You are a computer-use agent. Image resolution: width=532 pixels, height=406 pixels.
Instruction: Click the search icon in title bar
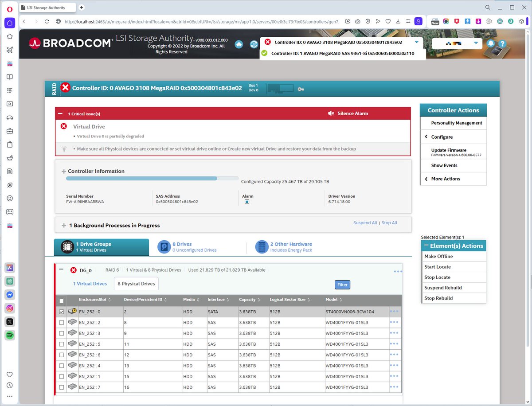coord(488,8)
